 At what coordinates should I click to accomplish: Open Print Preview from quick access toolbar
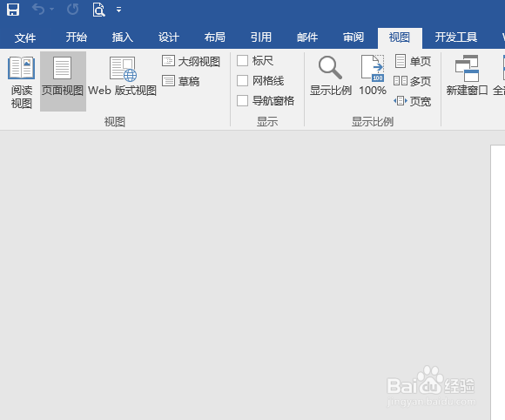coord(98,10)
